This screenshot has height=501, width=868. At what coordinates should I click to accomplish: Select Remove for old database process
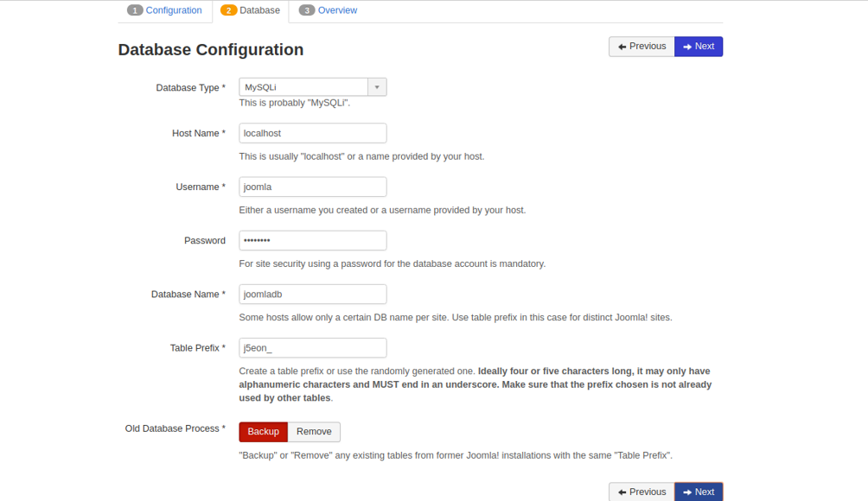[314, 432]
